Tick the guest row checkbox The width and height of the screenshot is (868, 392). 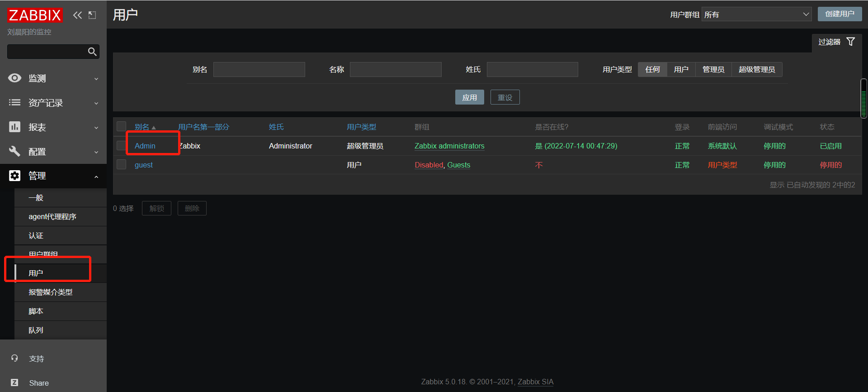click(x=121, y=164)
